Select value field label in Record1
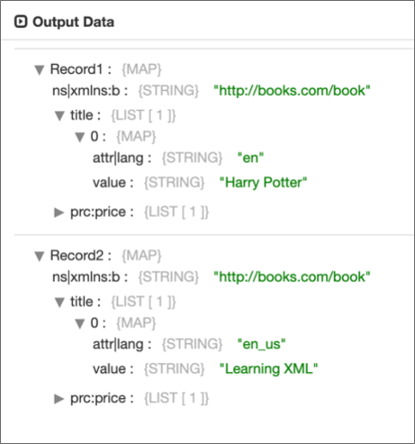 tap(113, 183)
